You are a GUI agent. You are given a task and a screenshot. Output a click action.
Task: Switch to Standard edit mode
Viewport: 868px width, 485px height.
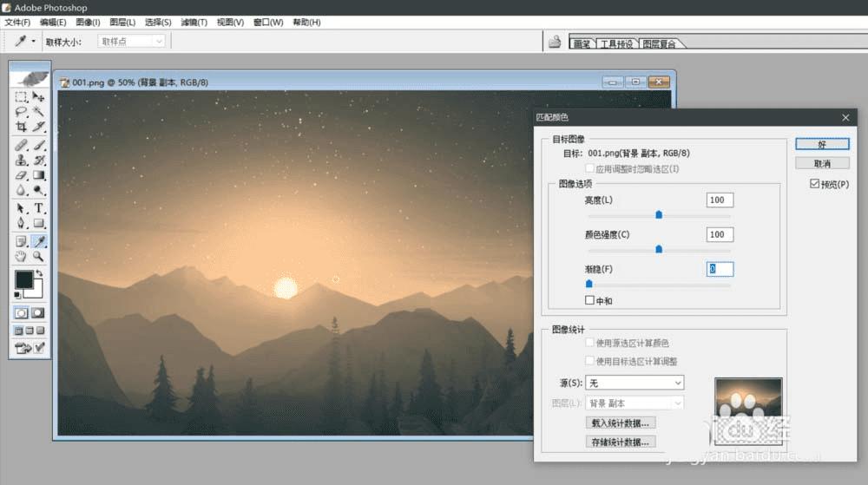pos(21,313)
